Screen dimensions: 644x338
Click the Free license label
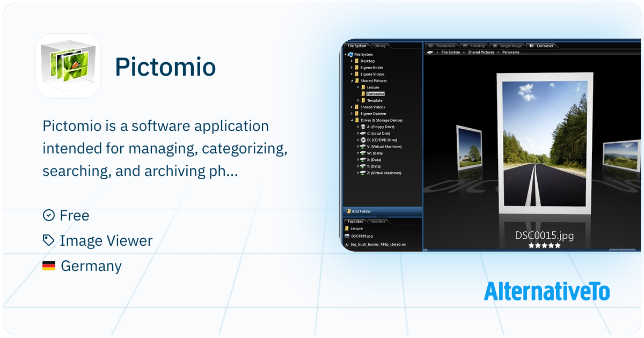click(x=75, y=216)
